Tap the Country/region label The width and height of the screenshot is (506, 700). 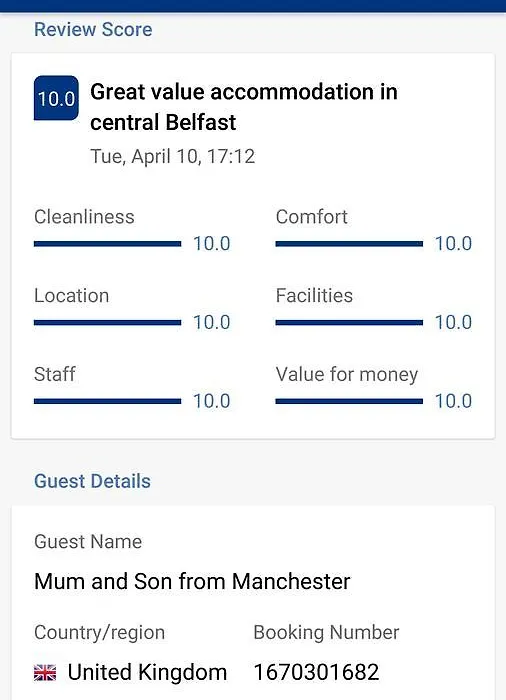100,633
